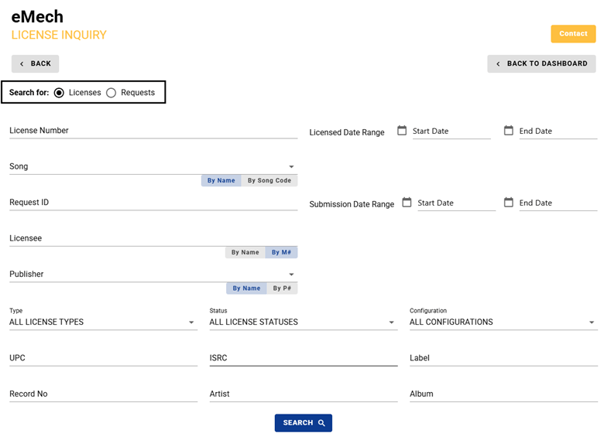The height and width of the screenshot is (440, 604).
Task: Select the Requests radio button
Action: (111, 93)
